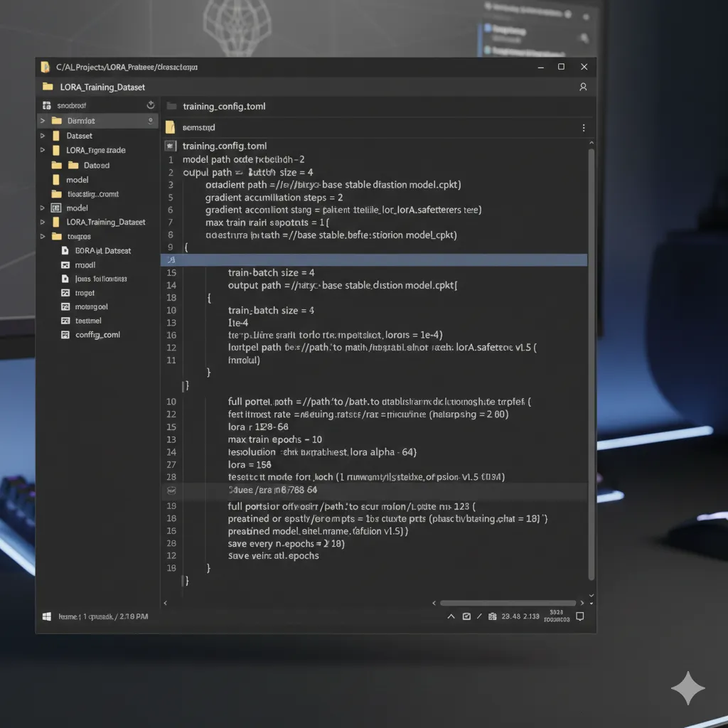728x728 pixels.
Task: Click the folder icon on the training_config.toml tab
Action: pyautogui.click(x=171, y=107)
